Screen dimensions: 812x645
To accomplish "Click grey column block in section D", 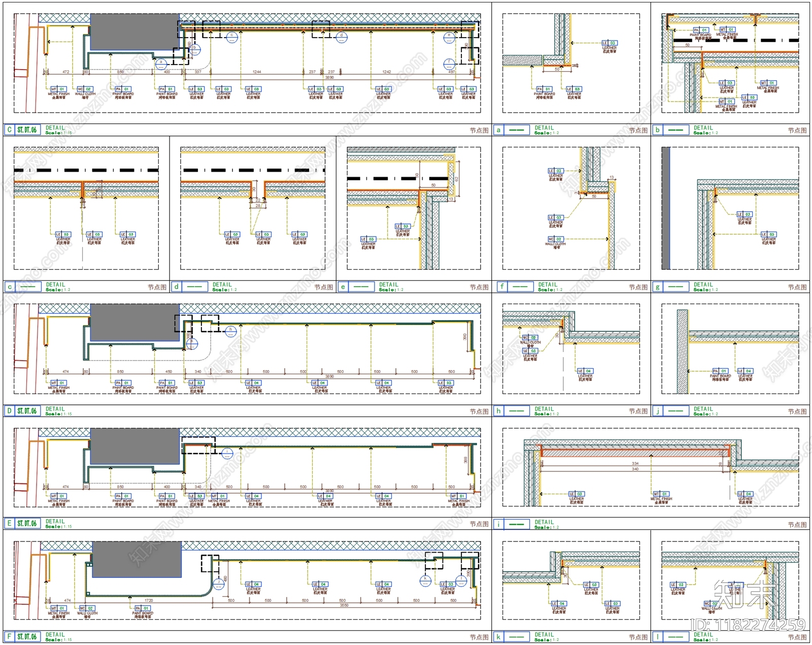I will [134, 322].
